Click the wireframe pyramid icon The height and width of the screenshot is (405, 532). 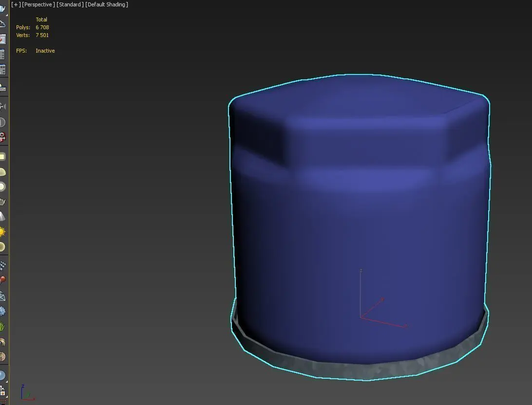[3, 296]
